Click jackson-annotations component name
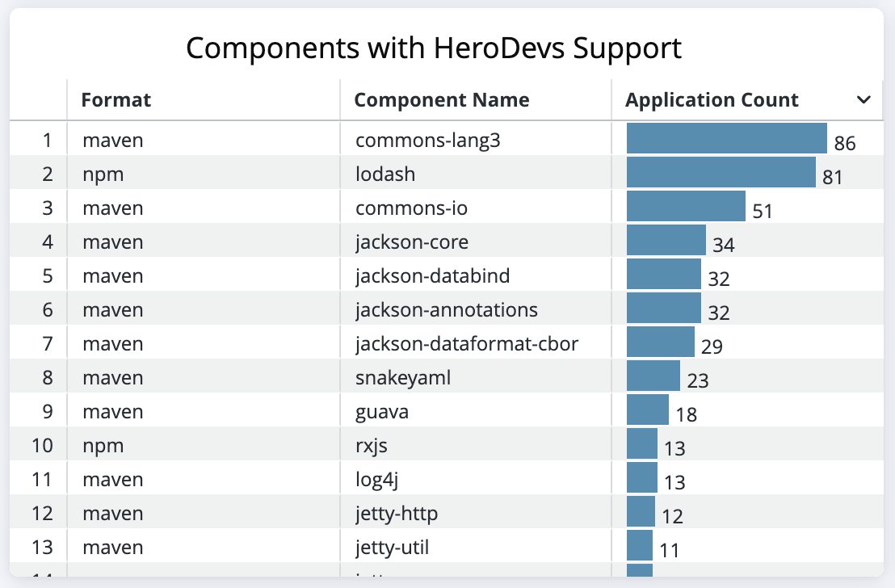The image size is (895, 588). tap(447, 309)
